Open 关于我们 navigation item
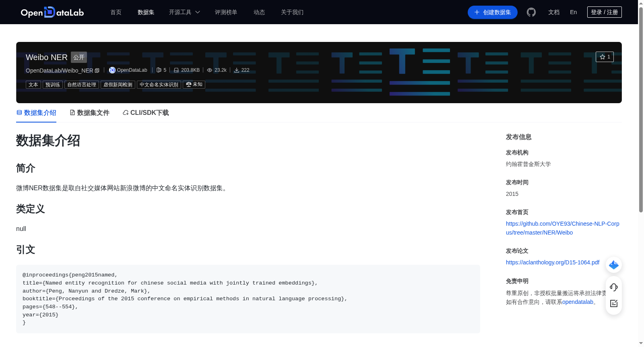This screenshot has width=644, height=347. (292, 12)
